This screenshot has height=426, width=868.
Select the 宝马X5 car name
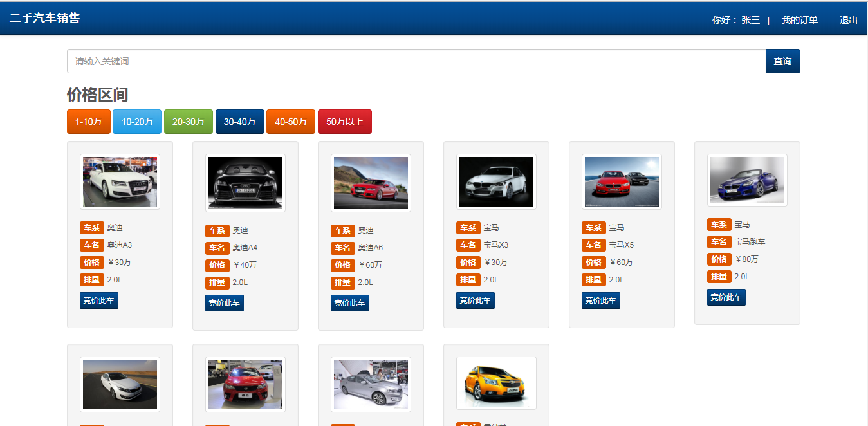tap(622, 245)
